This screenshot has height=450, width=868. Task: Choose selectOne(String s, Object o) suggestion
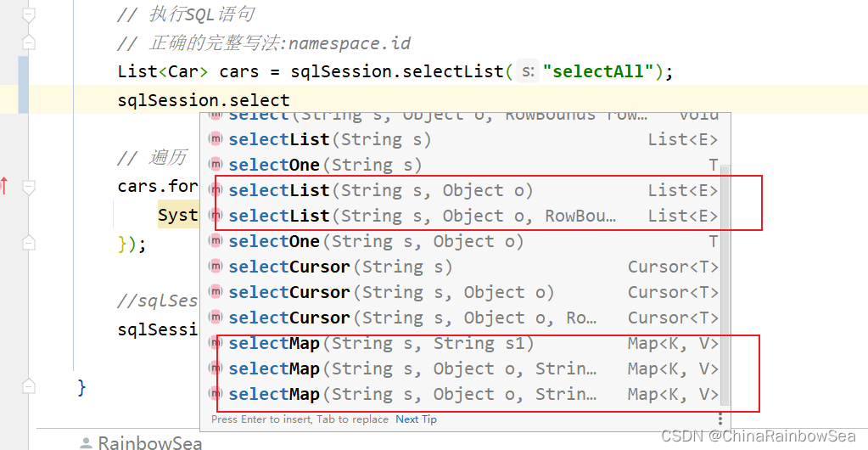376,241
